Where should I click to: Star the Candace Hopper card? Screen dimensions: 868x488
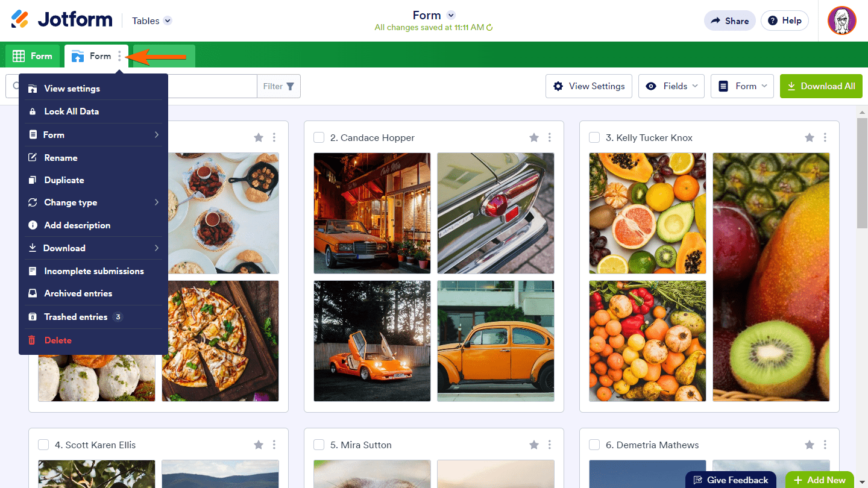(x=534, y=137)
